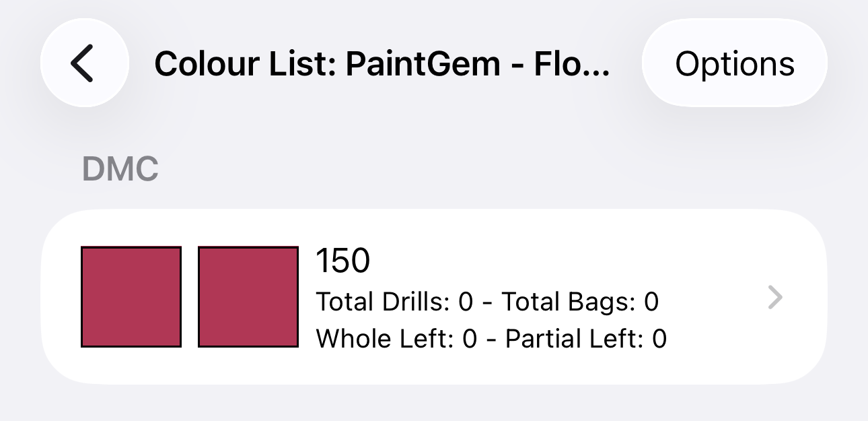
Task: Click the Colour List page title
Action: pos(382,64)
